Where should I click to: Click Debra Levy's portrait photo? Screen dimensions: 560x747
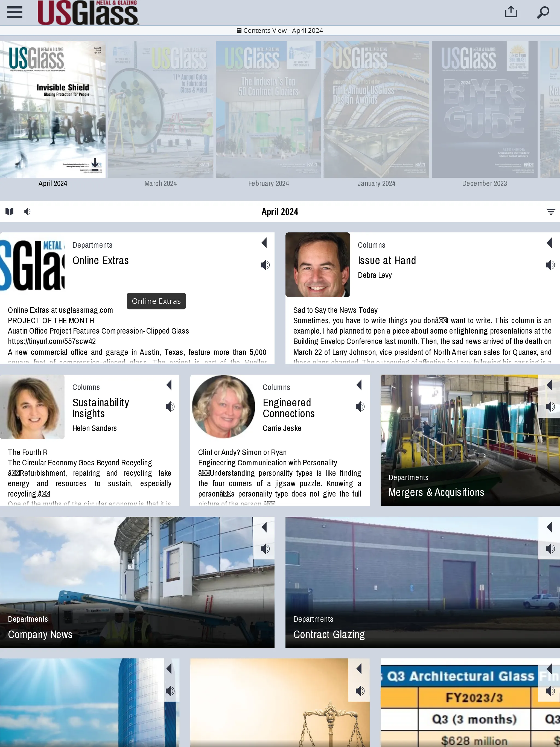(317, 265)
